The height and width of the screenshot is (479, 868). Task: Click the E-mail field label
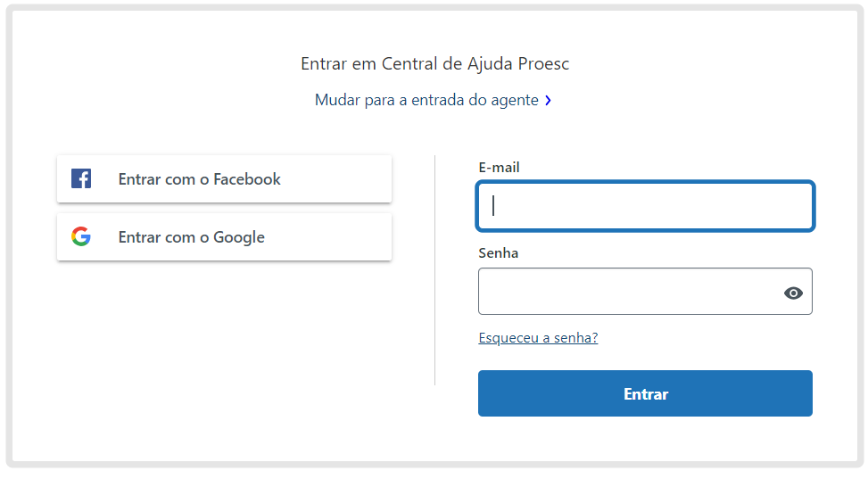tap(499, 167)
